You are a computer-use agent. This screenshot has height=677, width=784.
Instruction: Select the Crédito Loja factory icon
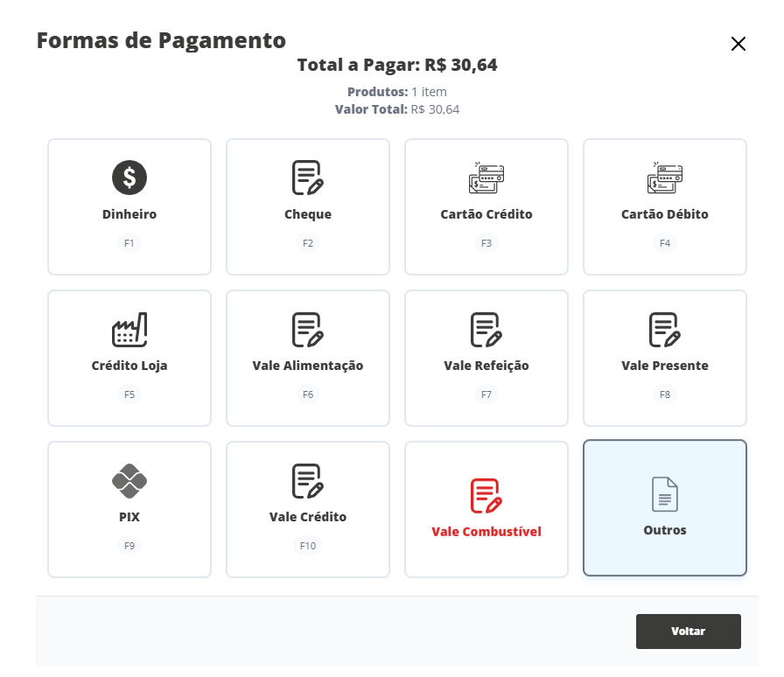(129, 330)
